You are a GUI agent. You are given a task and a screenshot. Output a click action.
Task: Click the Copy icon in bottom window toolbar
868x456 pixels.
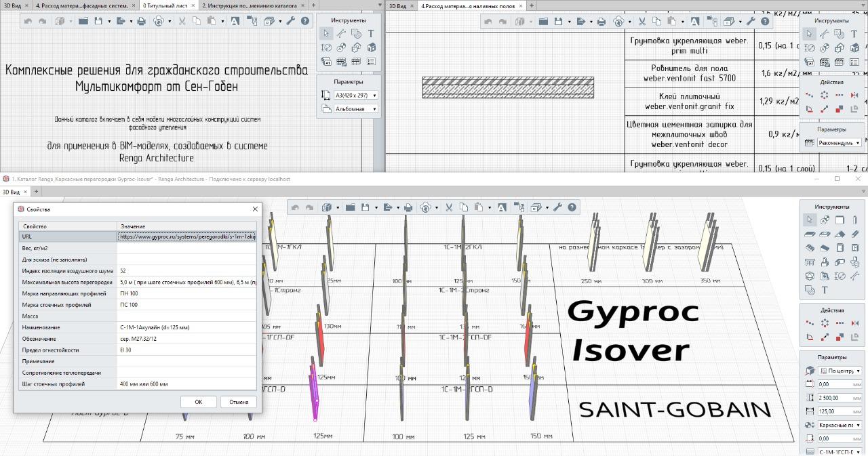464,207
